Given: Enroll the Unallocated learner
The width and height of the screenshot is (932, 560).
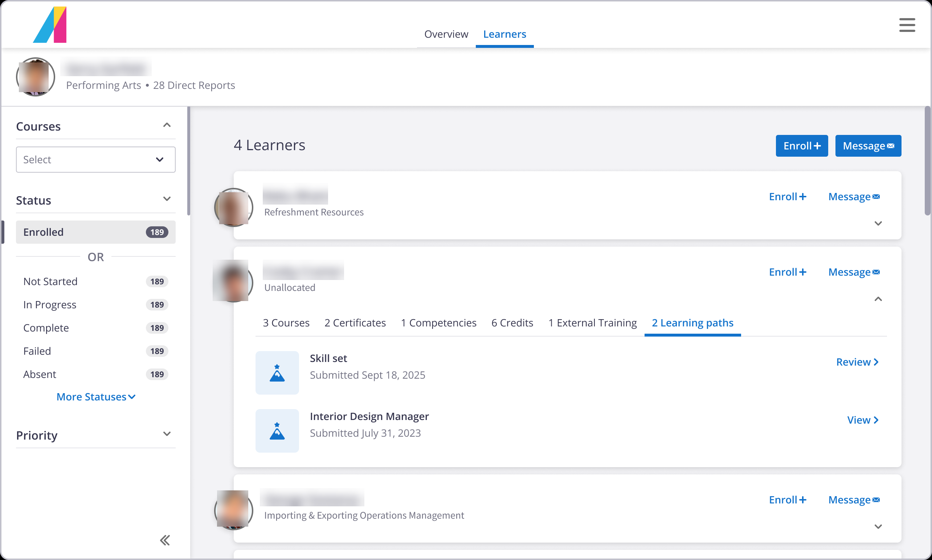Looking at the screenshot, I should tap(788, 272).
